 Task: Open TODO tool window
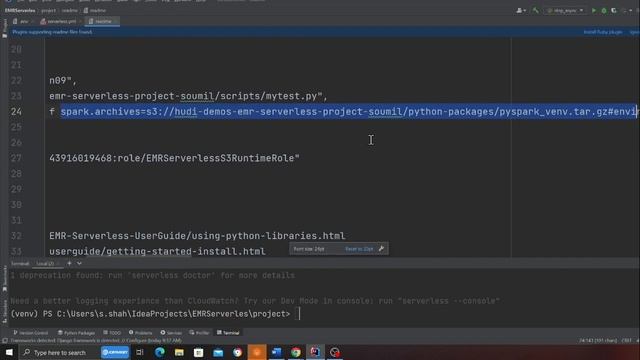tap(112, 333)
